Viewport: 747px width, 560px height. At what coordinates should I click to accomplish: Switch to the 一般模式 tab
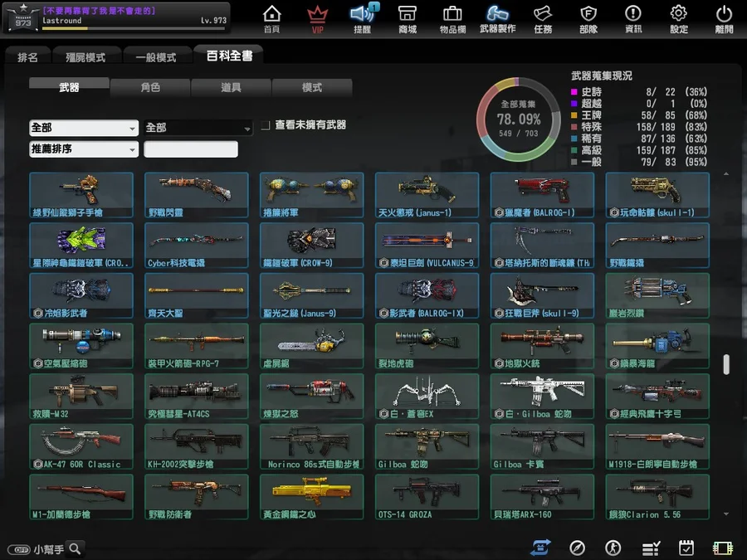point(156,57)
